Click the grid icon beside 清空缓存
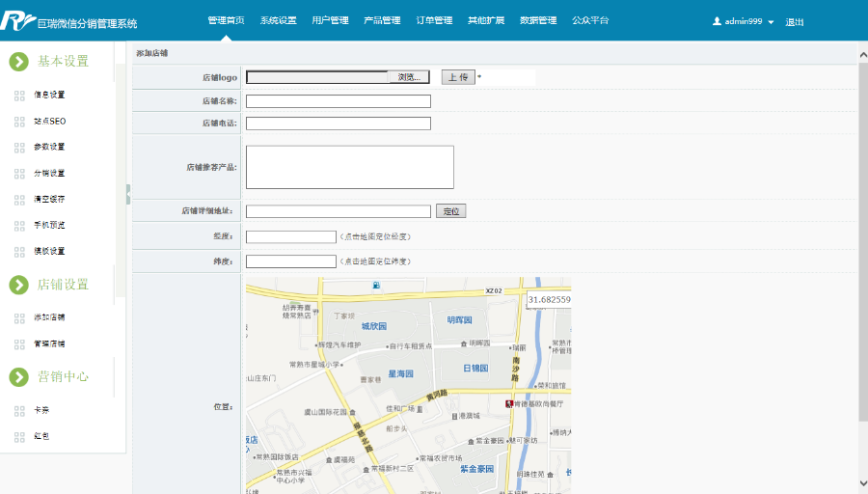This screenshot has width=868, height=494. 19,200
